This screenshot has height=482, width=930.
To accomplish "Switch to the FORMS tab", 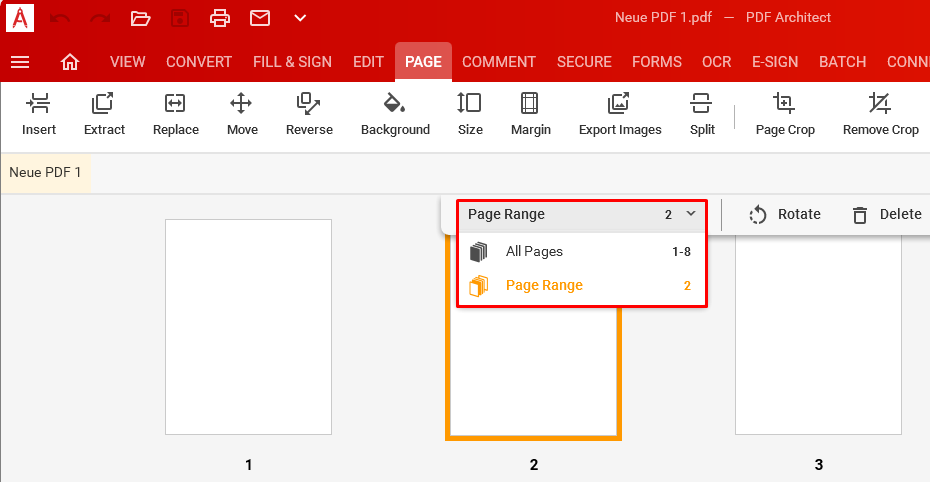I will point(657,62).
